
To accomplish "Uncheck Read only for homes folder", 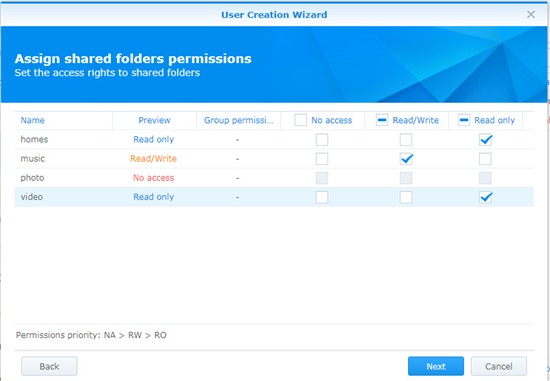I will point(485,140).
